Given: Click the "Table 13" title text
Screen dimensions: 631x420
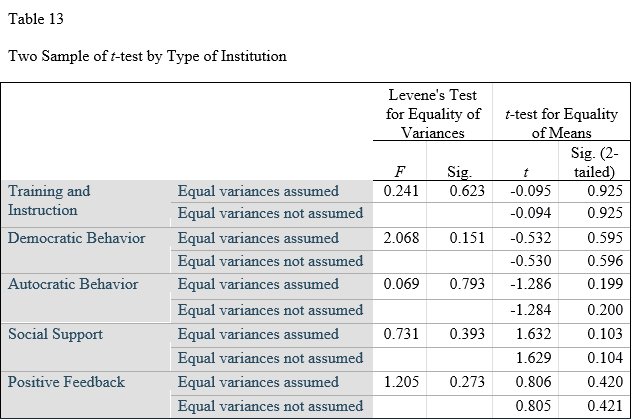Looking at the screenshot, I should 36,19.
